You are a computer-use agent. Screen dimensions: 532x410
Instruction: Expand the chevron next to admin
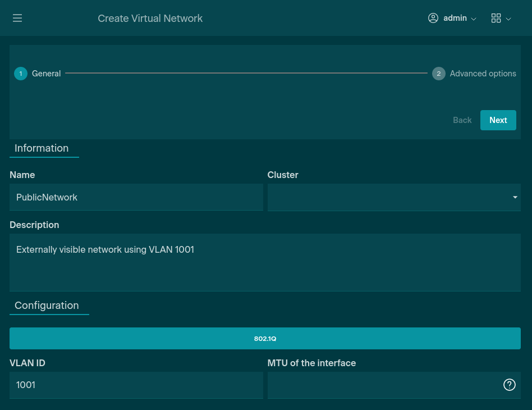point(474,19)
